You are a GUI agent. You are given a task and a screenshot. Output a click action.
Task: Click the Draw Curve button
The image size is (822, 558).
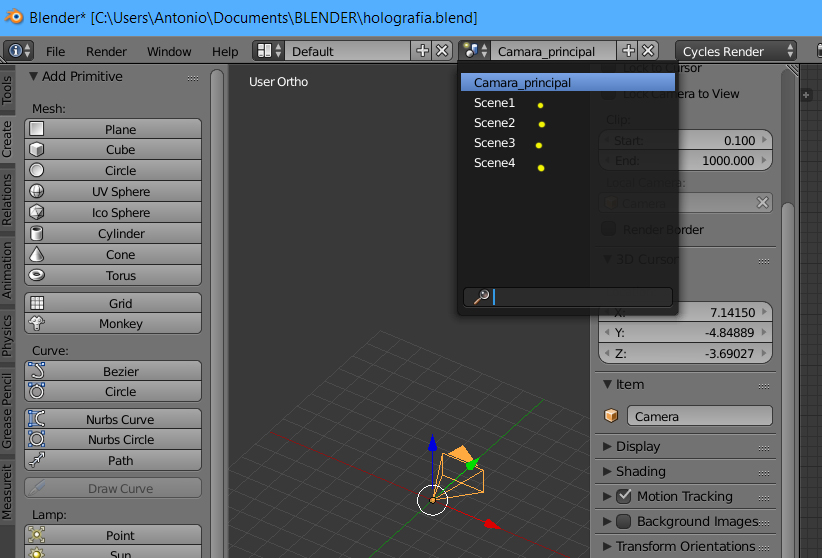113,488
